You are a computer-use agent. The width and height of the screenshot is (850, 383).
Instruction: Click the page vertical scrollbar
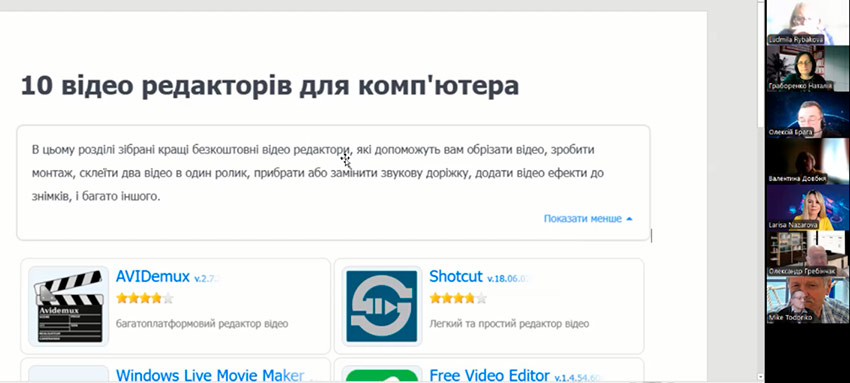click(x=761, y=65)
